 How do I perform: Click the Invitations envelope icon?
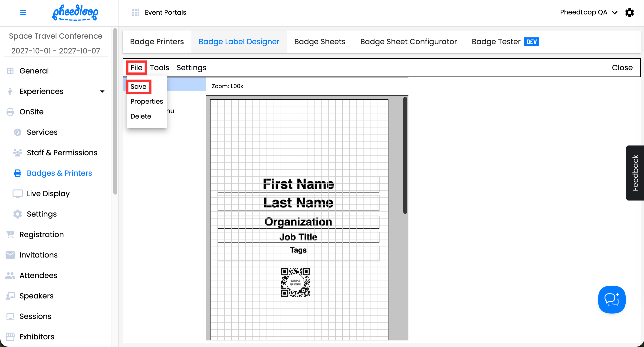pos(10,255)
